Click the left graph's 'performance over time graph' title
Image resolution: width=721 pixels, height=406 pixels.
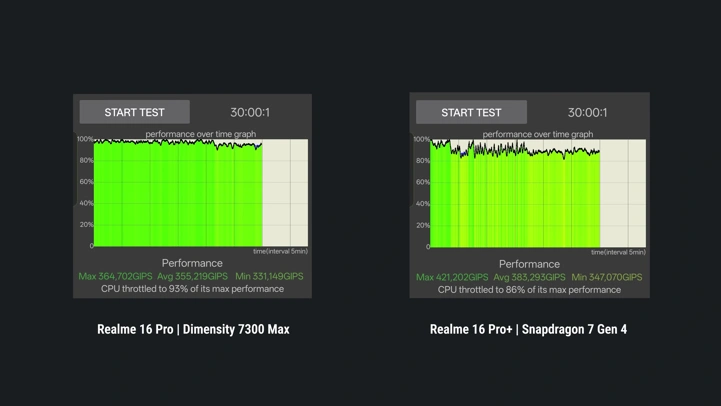click(x=201, y=134)
